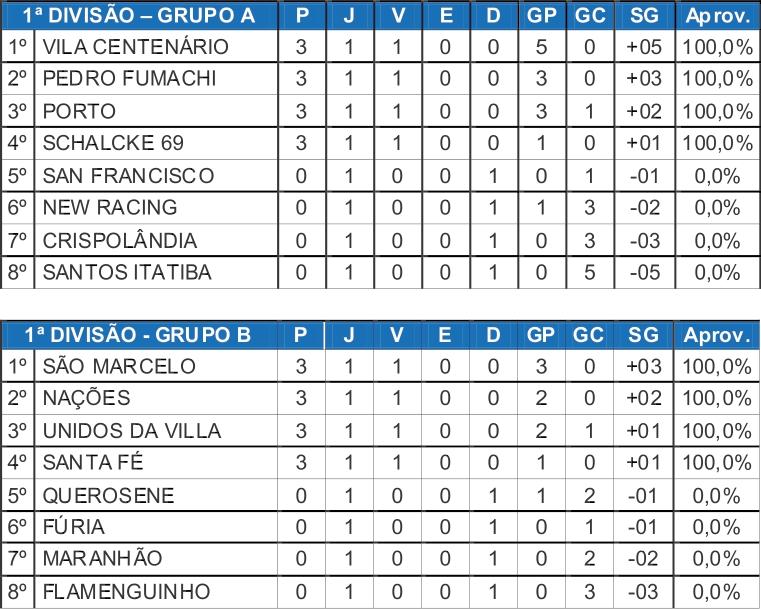Image resolution: width=761 pixels, height=609 pixels.
Task: Select the NEW RACING team name
Action: click(110, 208)
